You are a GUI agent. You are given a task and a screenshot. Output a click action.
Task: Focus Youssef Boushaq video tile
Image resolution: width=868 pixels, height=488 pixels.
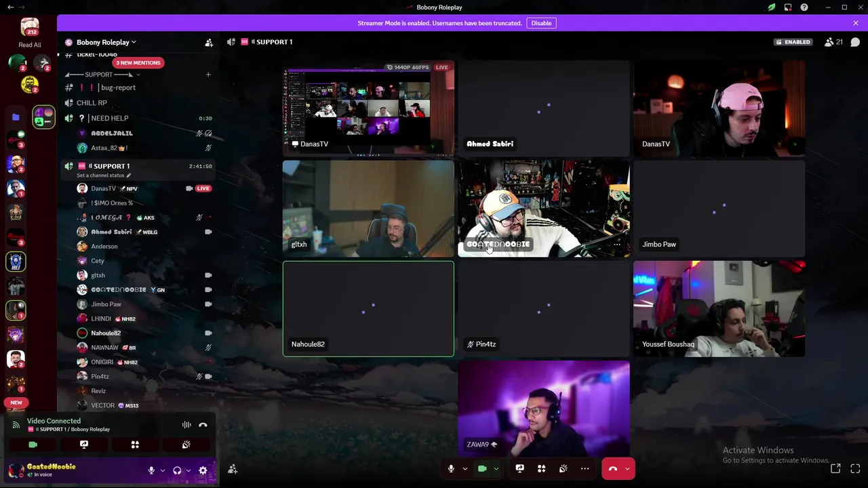click(719, 308)
